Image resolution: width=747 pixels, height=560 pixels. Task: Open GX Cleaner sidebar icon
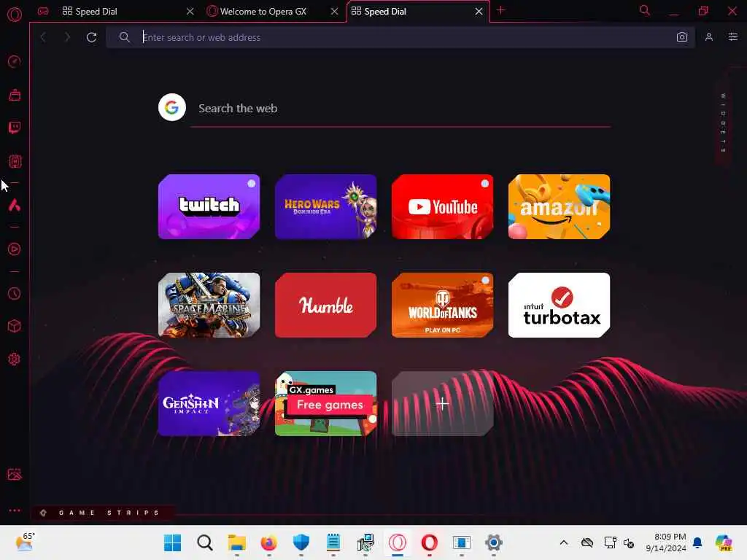point(15,95)
